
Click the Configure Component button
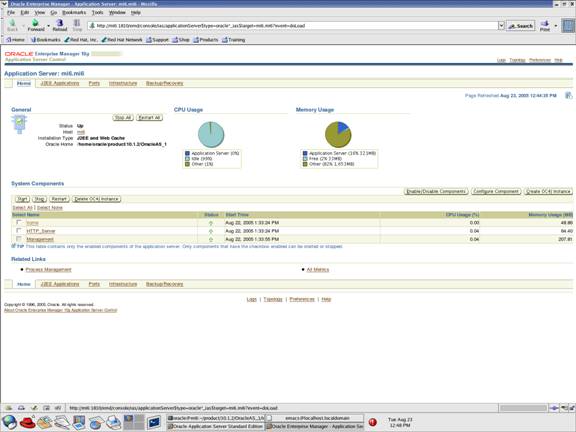click(496, 191)
